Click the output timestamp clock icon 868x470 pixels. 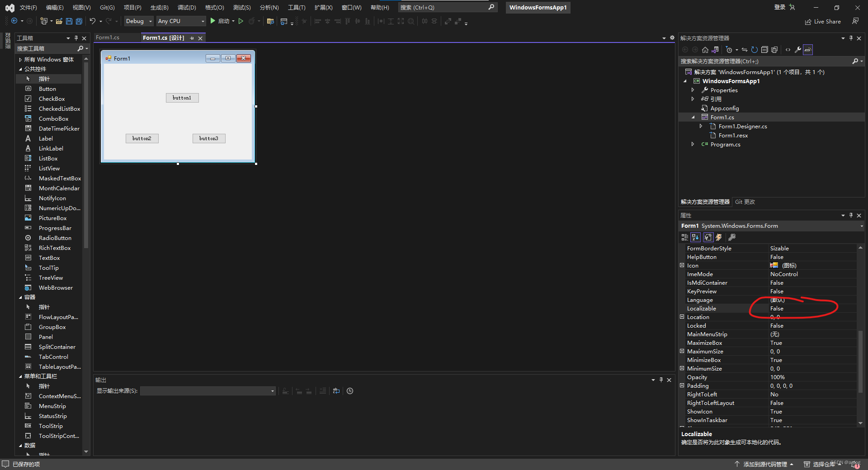[350, 391]
